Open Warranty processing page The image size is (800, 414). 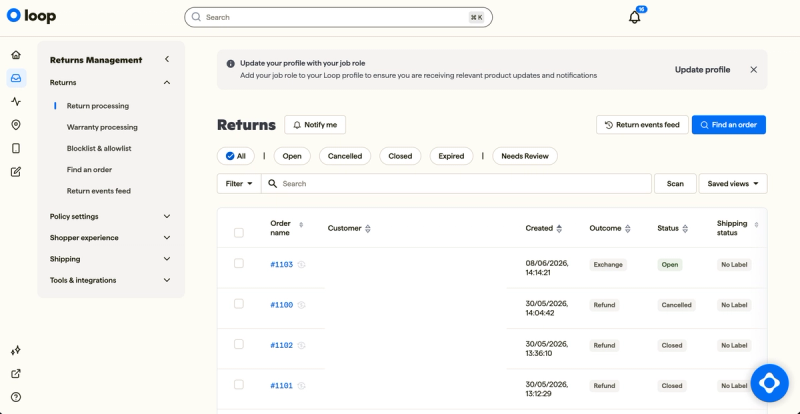[102, 127]
